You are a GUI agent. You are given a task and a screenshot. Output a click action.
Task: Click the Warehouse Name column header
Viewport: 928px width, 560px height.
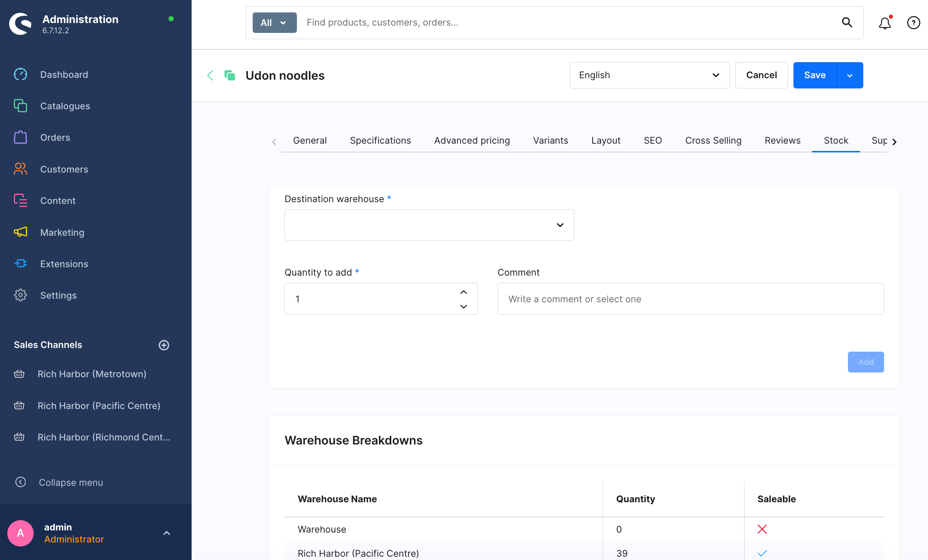point(337,499)
